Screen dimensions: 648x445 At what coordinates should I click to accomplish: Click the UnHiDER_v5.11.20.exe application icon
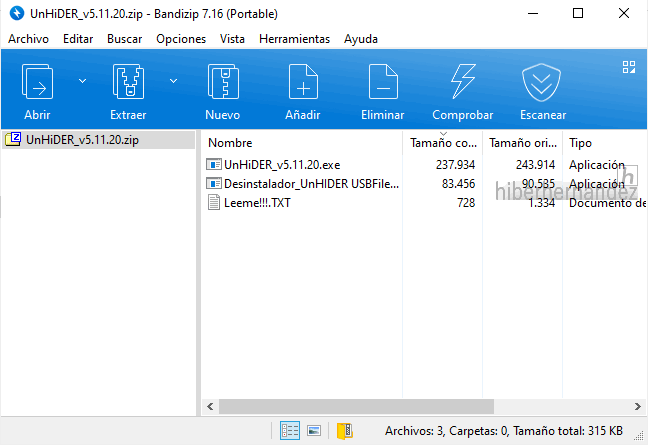[x=214, y=164]
